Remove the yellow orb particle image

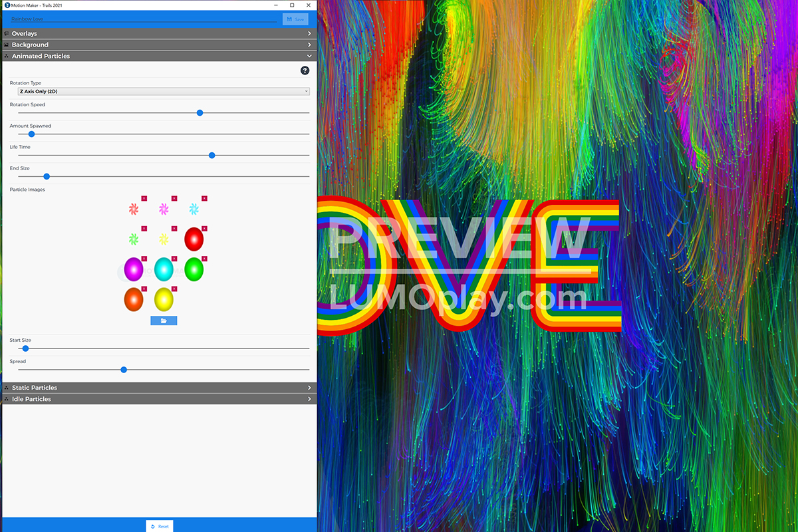click(174, 289)
